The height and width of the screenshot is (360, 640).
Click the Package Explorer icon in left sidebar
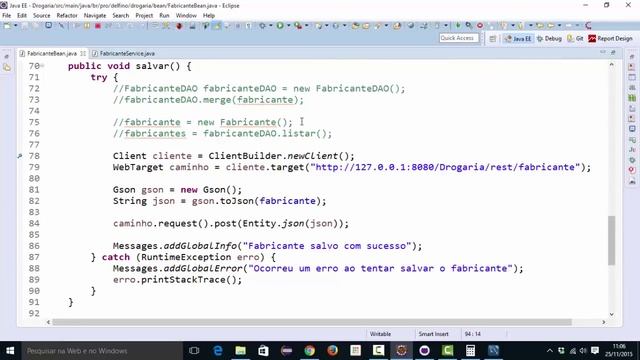coord(7,68)
